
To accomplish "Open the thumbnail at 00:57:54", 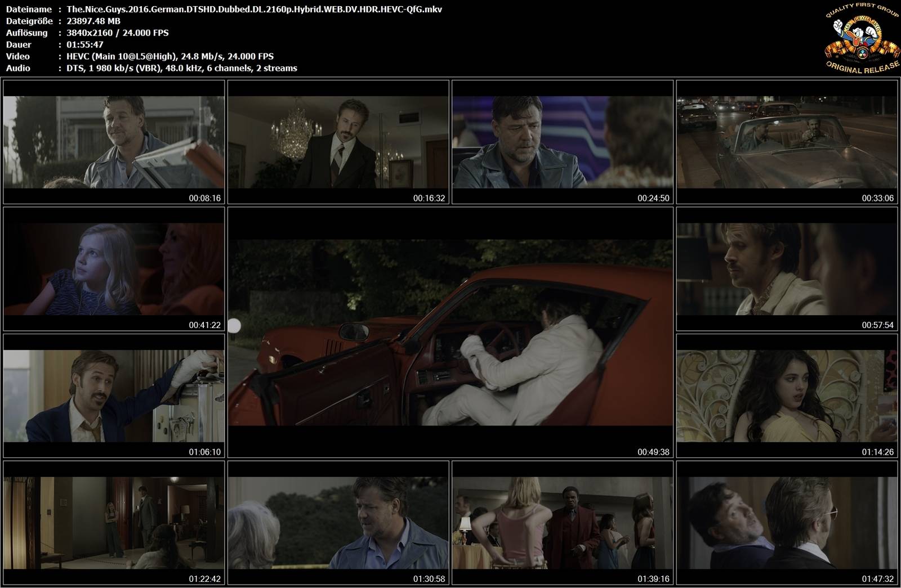I will [x=787, y=269].
